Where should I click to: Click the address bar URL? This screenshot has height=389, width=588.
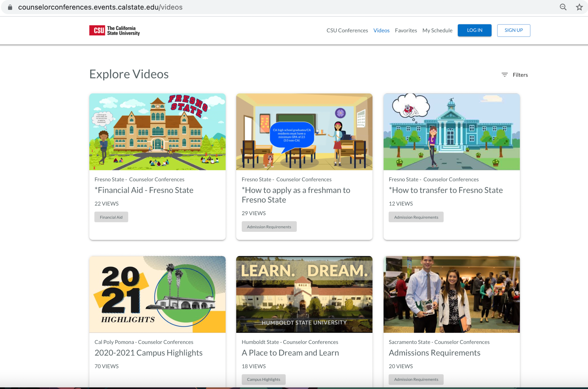(100, 7)
